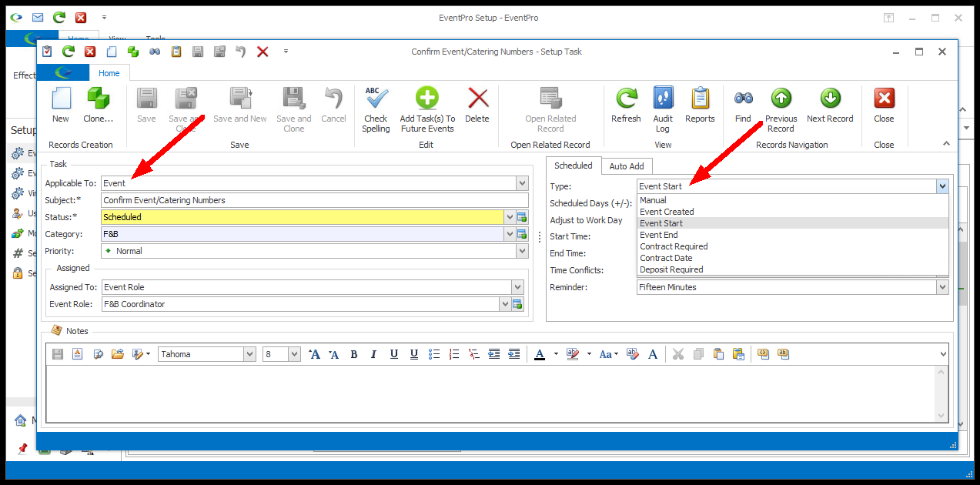Click numbered list icon in Notes toolbar
980x485 pixels.
point(454,354)
